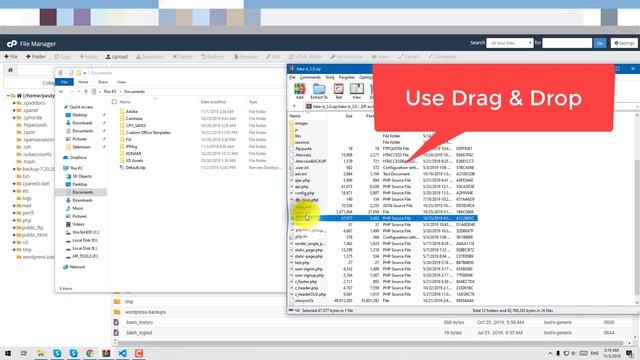Open the WinRAR File menu
Image resolution: width=640 pixels, height=360 pixels.
coord(292,77)
